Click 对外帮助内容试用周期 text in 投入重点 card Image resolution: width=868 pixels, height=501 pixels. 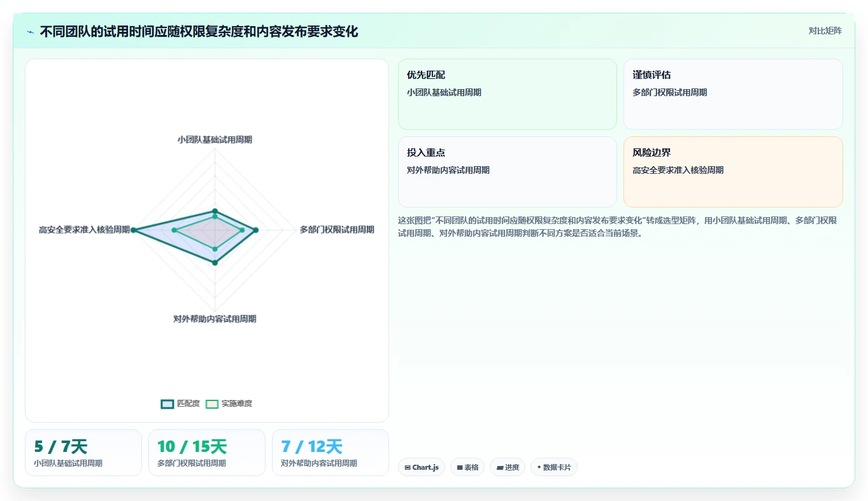pos(448,170)
